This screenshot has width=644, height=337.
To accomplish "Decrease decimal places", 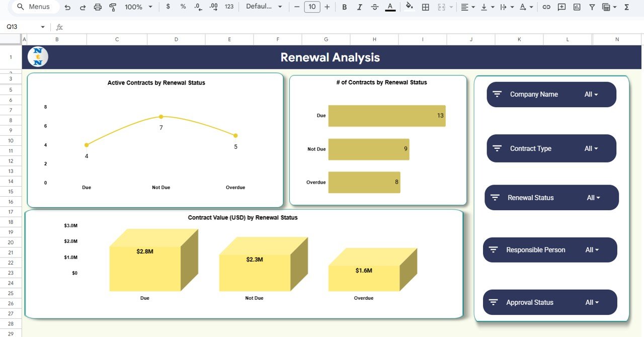I will point(197,7).
